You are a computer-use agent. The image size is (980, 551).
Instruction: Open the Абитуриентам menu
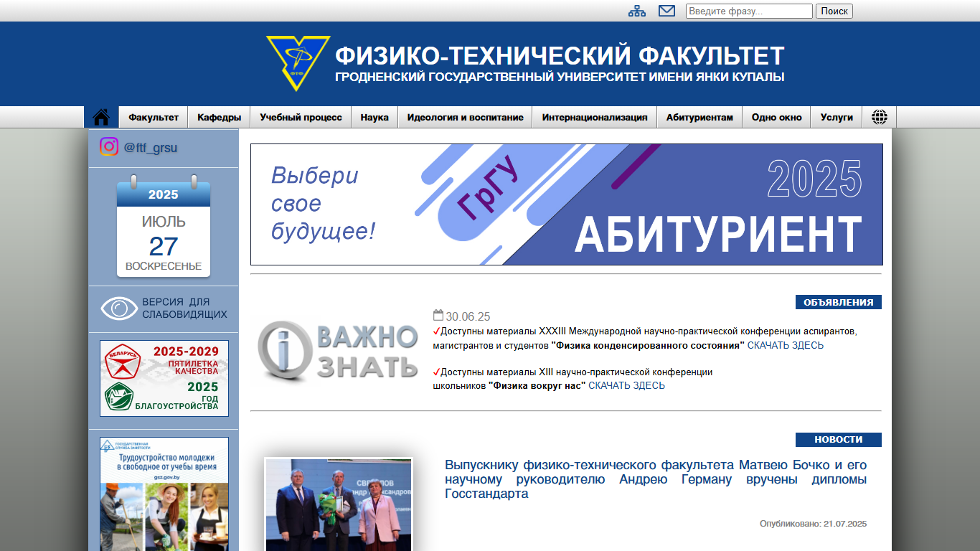point(699,117)
